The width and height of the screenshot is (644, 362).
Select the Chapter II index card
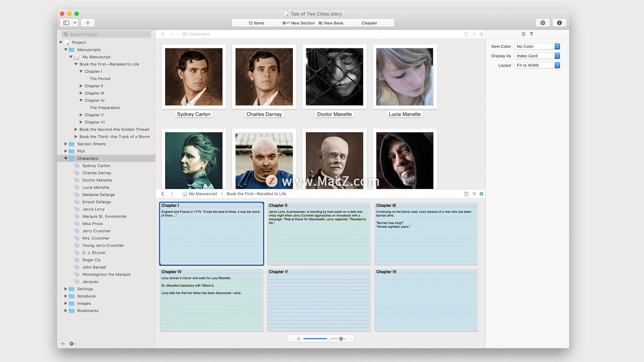click(x=319, y=234)
